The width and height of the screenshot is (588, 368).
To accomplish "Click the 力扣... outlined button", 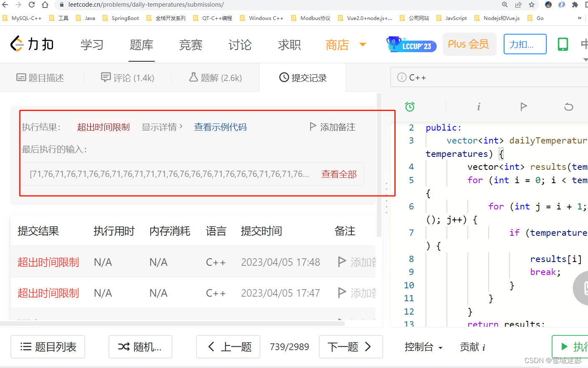I will [525, 44].
